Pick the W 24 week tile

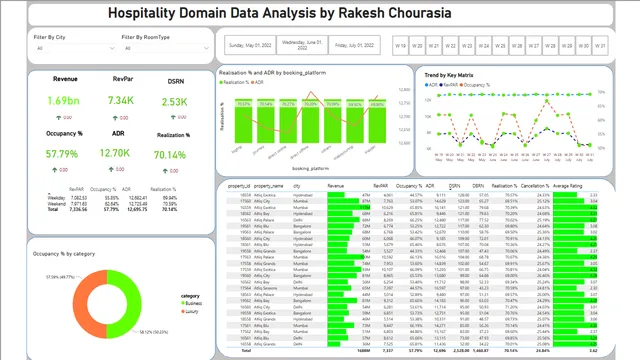click(x=484, y=46)
